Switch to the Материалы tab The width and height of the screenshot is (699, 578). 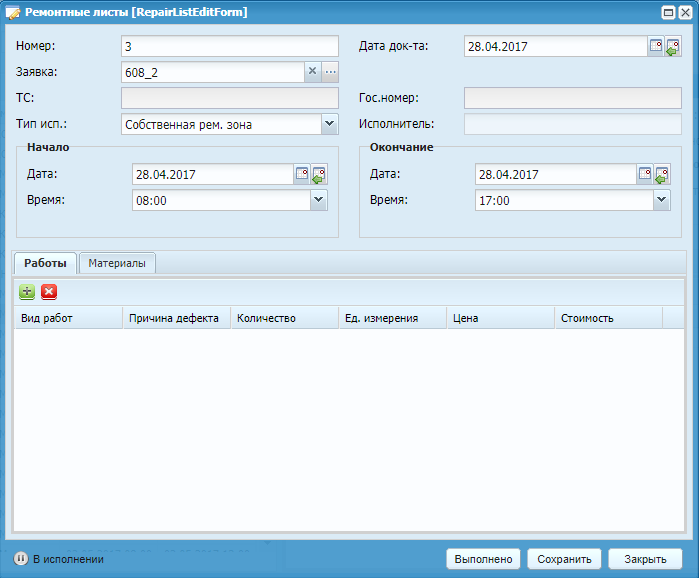coord(117,263)
